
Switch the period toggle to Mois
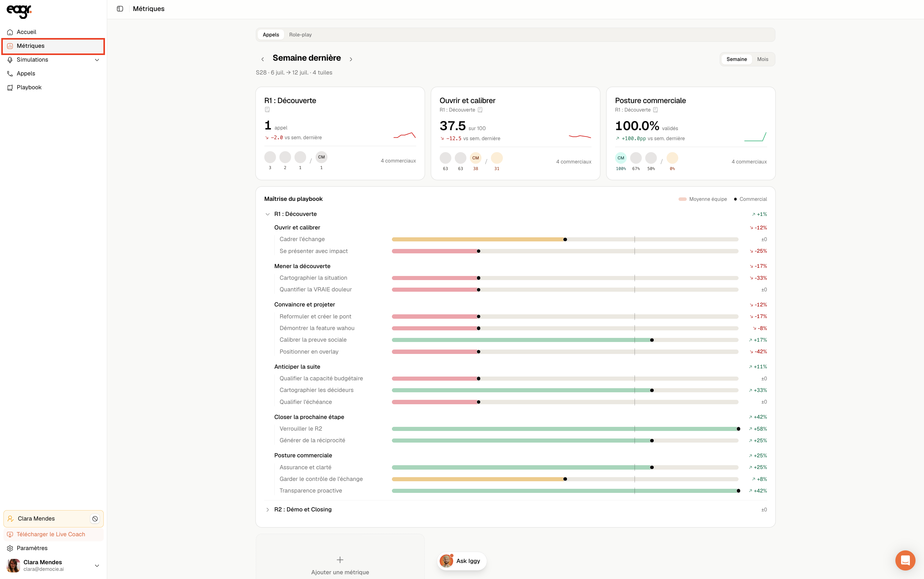(762, 59)
